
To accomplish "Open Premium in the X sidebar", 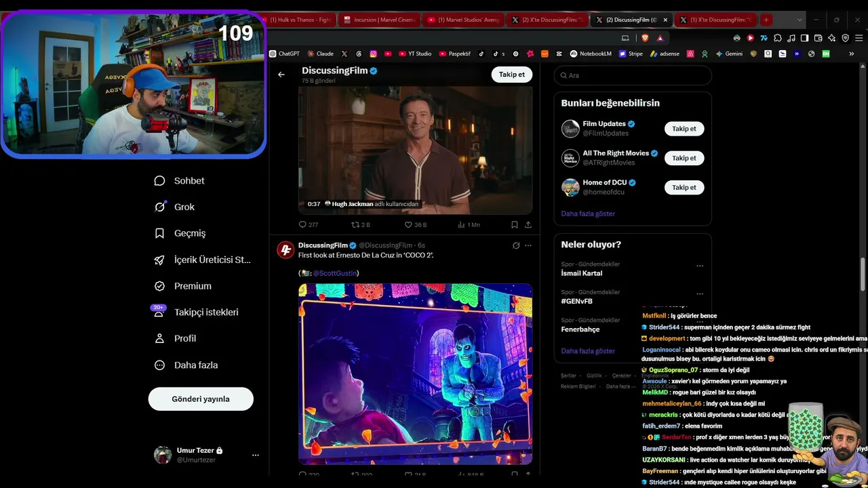I will [x=182, y=286].
